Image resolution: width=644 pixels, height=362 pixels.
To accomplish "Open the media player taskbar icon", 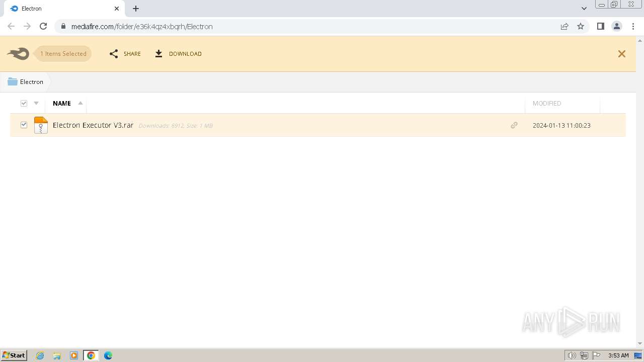I will pyautogui.click(x=74, y=355).
